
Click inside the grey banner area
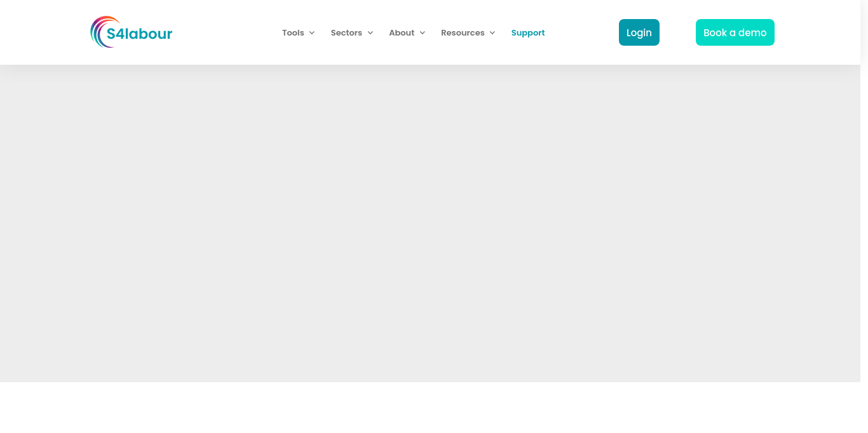pyautogui.click(x=430, y=222)
